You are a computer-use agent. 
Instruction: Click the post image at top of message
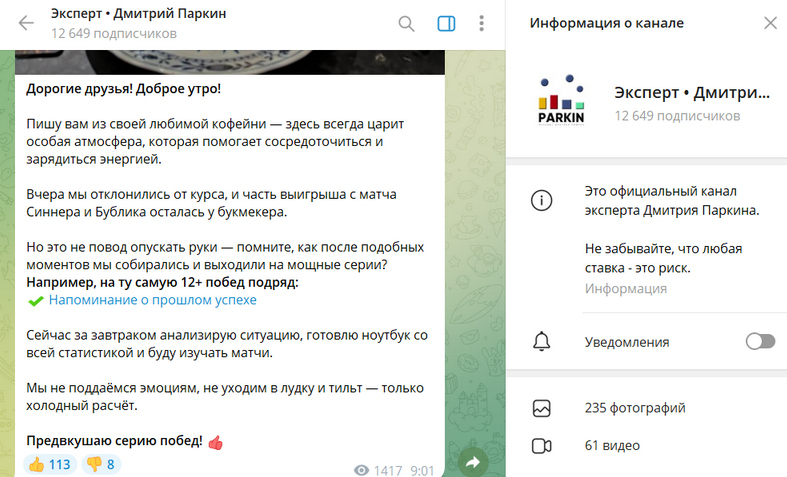pos(229,61)
